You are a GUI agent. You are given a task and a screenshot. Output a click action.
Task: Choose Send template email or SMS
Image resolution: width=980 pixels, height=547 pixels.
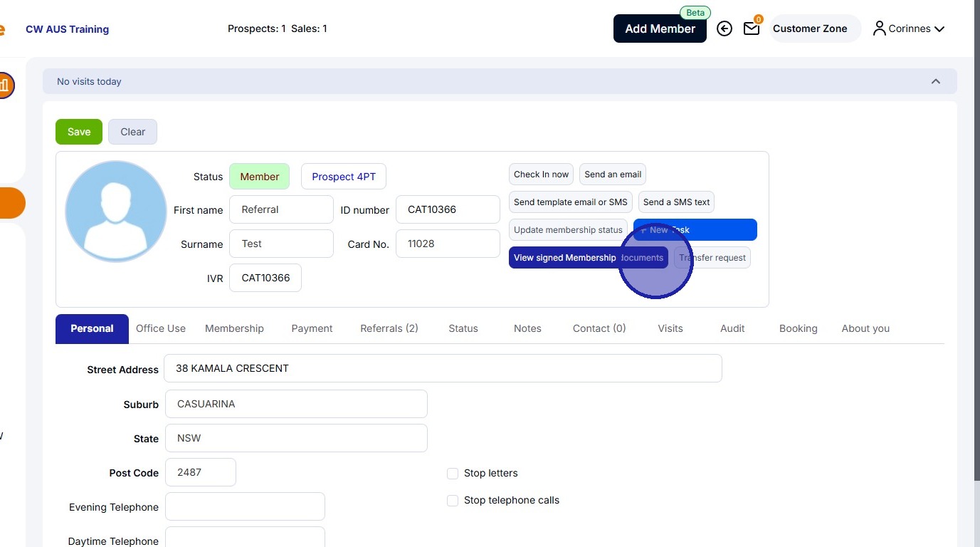point(571,202)
